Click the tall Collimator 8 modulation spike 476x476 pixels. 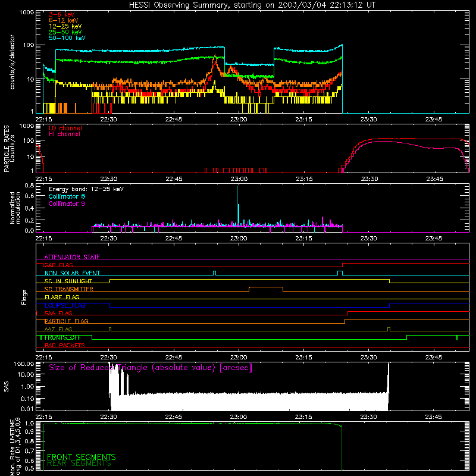(x=237, y=206)
